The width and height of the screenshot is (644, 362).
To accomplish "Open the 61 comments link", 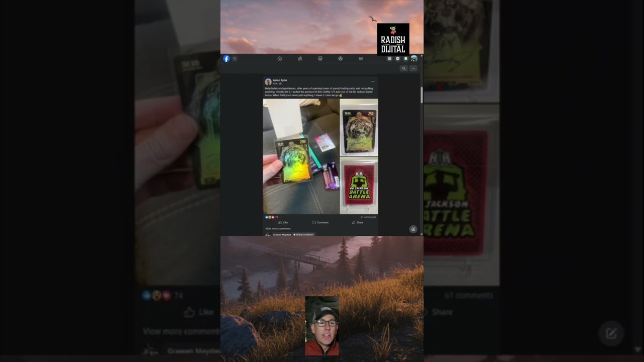I will coord(368,217).
